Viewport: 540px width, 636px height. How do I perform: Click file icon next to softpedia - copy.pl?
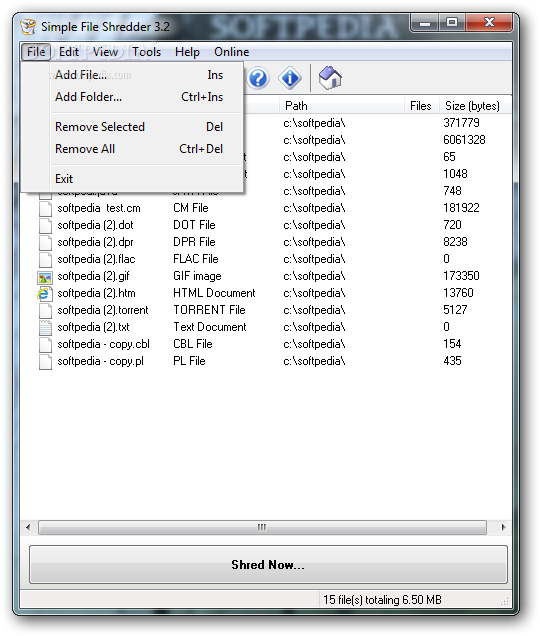(45, 362)
